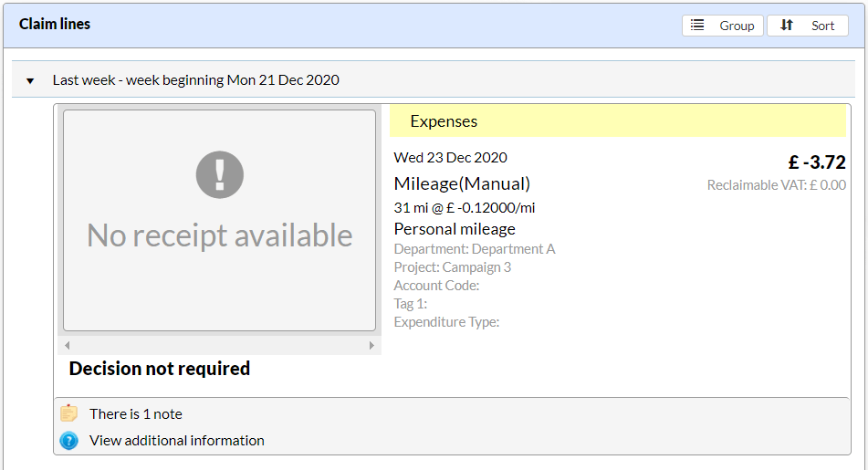868x470 pixels.
Task: Open the Sort button
Action: [x=807, y=26]
